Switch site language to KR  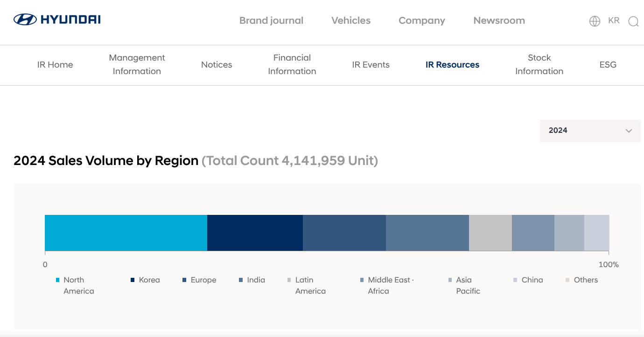tap(614, 21)
